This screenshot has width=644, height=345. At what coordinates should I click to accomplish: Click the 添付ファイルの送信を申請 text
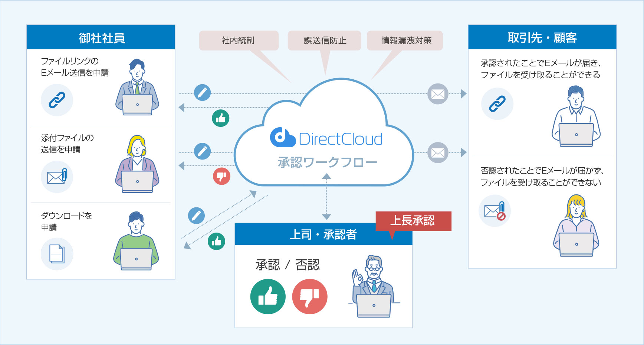67,144
